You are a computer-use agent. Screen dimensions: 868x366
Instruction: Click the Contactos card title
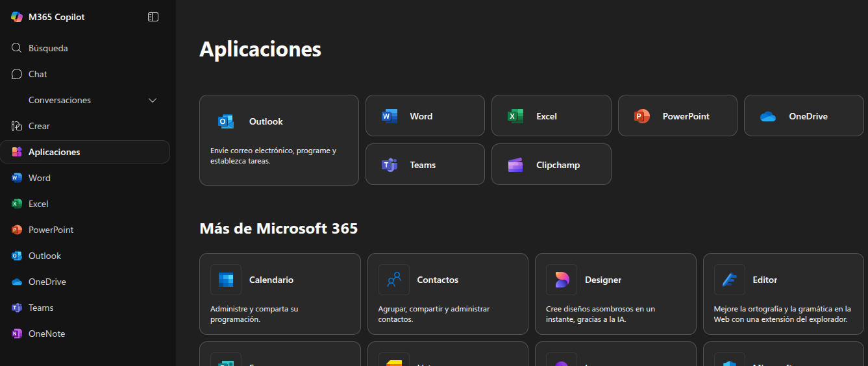(x=438, y=280)
